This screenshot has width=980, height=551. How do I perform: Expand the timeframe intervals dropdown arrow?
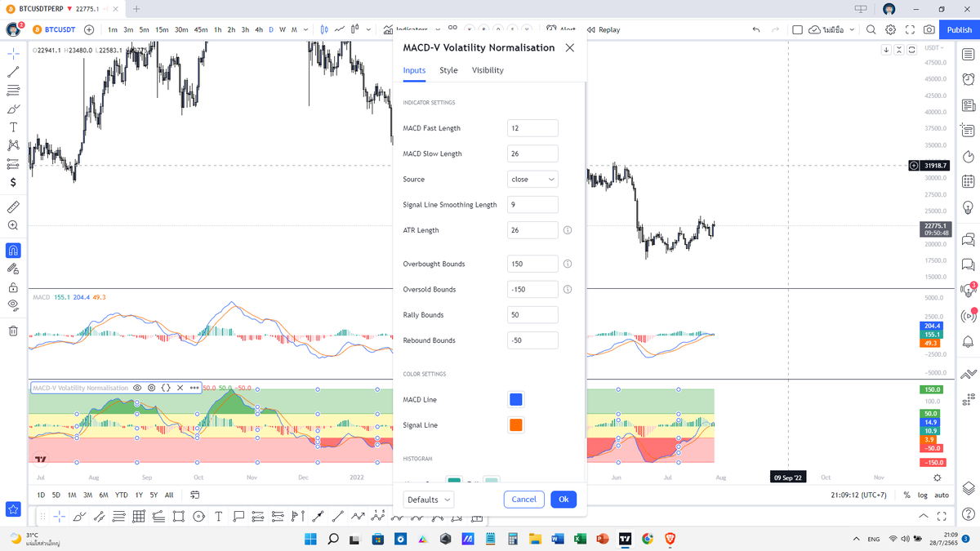(x=306, y=29)
